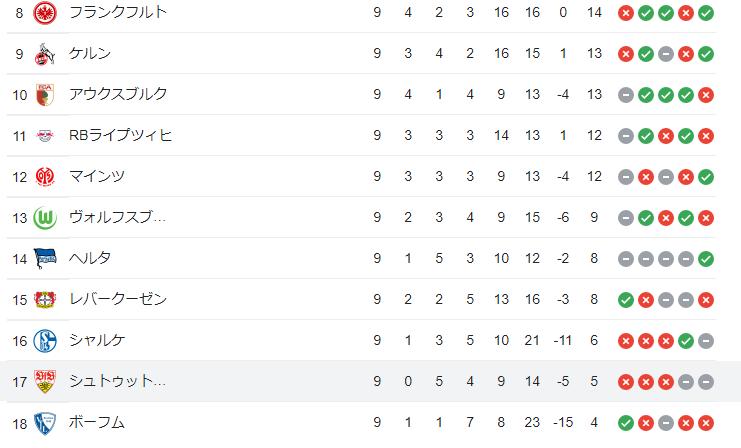Click the Eintracht Frankfurt club crest
741x448 pixels.
coord(45,13)
